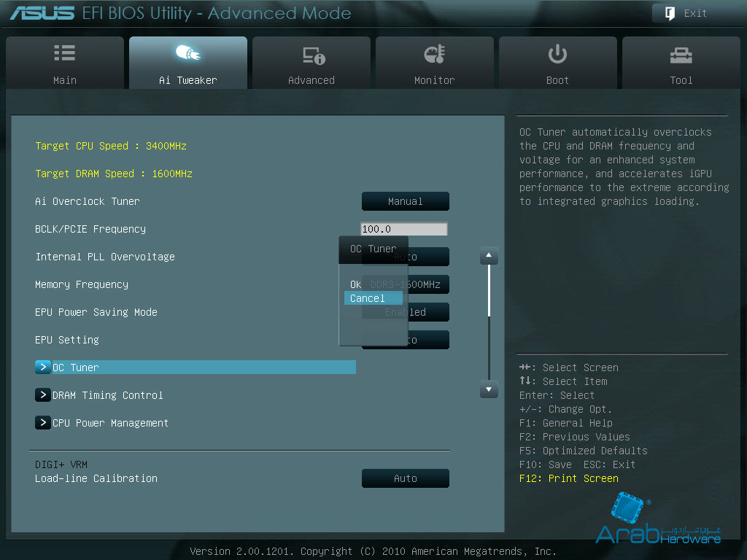Viewport: 747px width, 560px height.
Task: Click the Internal PLL Overvoltage label
Action: [x=105, y=257]
